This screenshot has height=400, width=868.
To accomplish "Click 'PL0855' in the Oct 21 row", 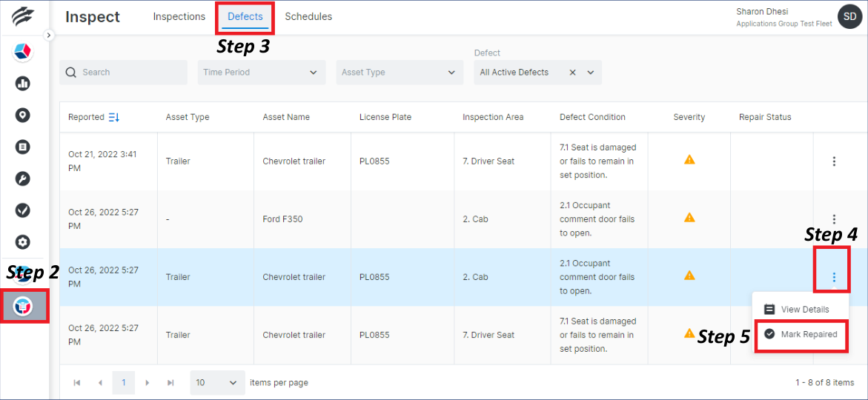I will pyautogui.click(x=374, y=161).
